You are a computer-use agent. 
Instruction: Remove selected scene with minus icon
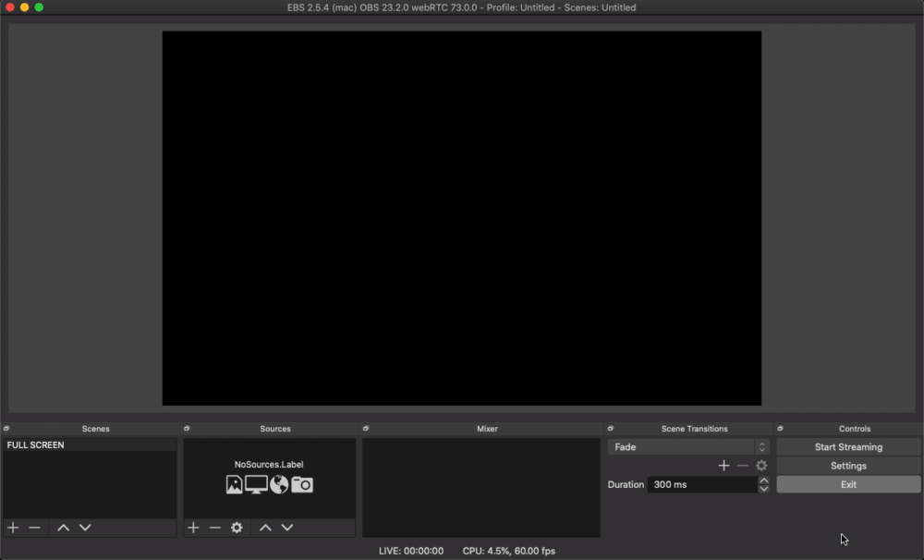tap(35, 528)
